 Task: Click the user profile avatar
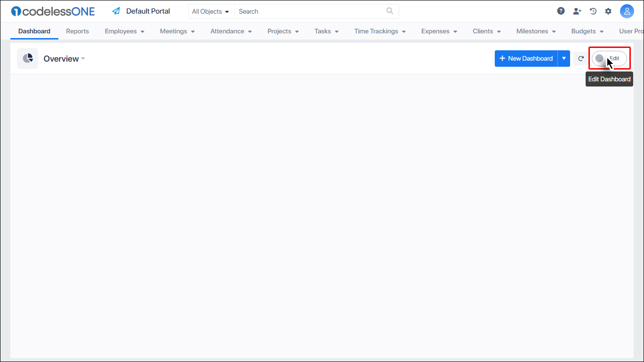point(627,11)
